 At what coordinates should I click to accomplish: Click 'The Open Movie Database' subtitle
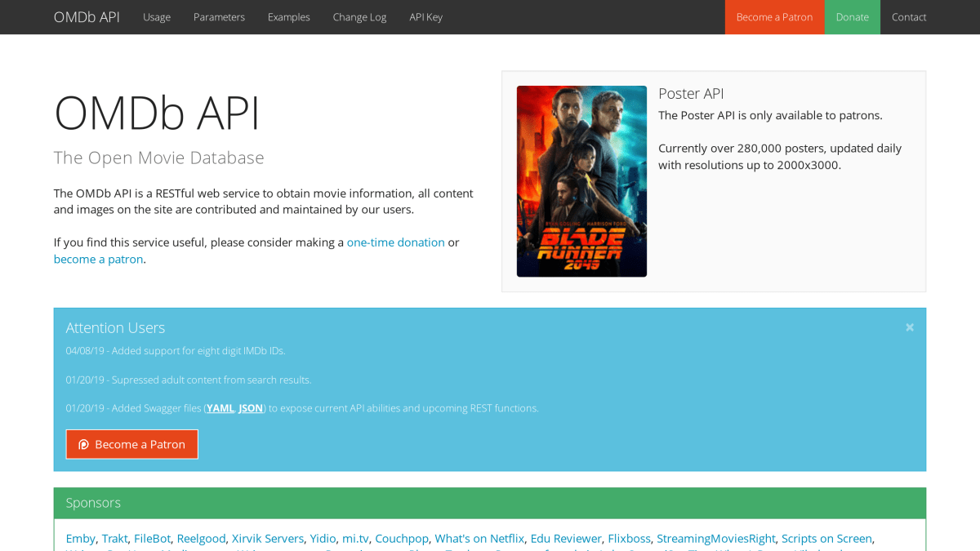(x=159, y=158)
